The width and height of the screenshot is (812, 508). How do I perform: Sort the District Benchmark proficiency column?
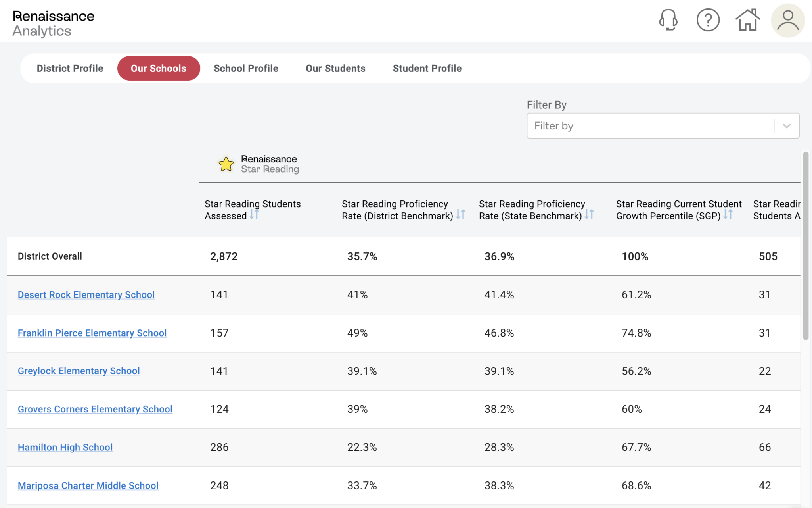coord(461,214)
